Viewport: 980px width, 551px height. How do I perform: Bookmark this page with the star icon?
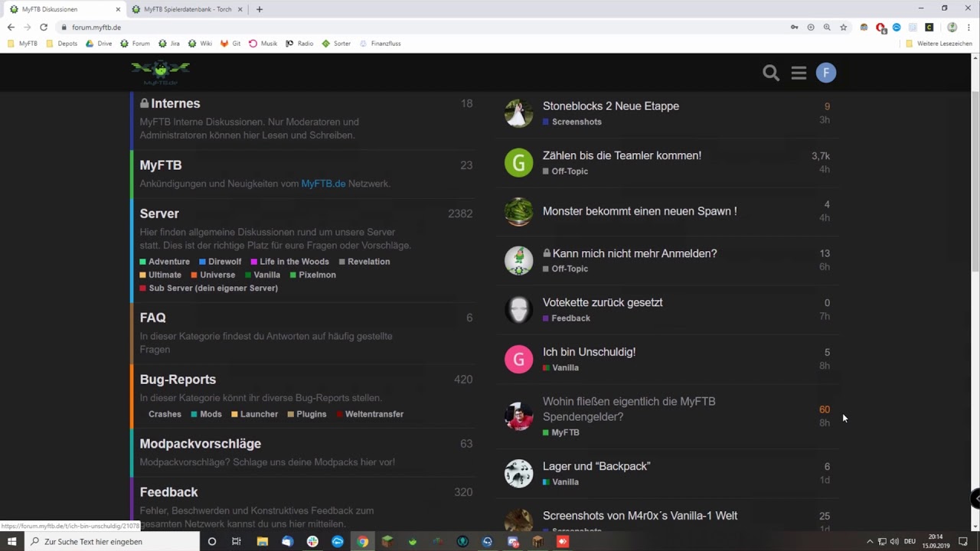tap(843, 27)
